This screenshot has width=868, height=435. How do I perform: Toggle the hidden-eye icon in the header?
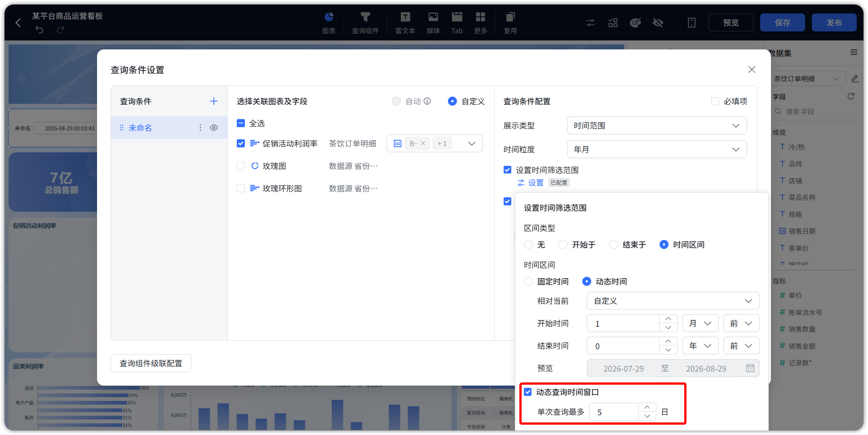coord(658,22)
